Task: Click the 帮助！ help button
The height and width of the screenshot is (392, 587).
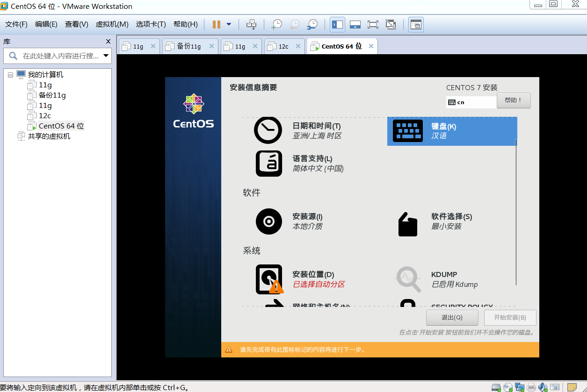Action: (x=514, y=100)
